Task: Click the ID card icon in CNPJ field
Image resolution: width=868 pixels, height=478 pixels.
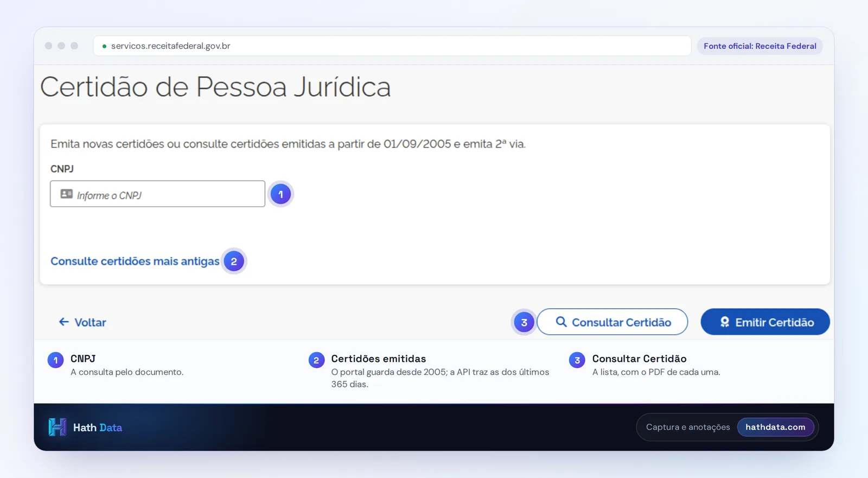Action: (x=67, y=194)
